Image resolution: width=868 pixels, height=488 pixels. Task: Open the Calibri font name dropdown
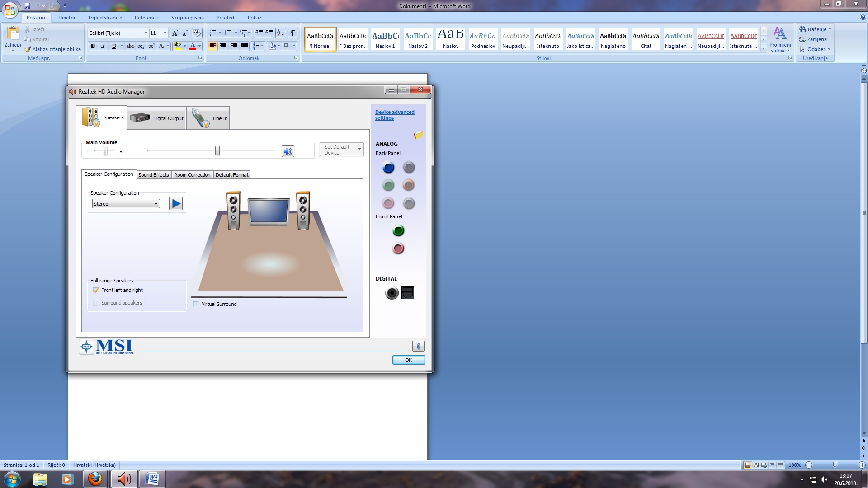146,33
